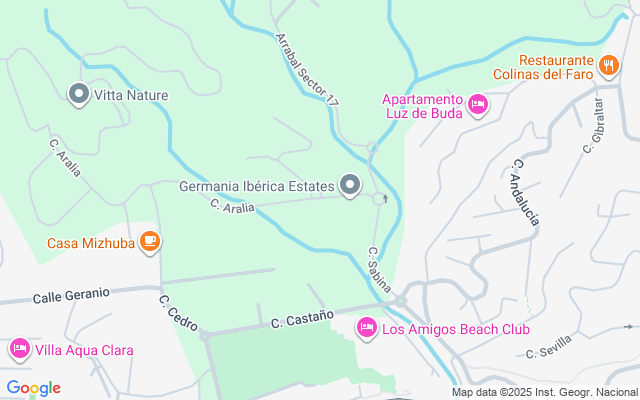Select the Arrabal Sector 17 road label
Image resolution: width=640 pixels, height=400 pixels.
(x=307, y=70)
